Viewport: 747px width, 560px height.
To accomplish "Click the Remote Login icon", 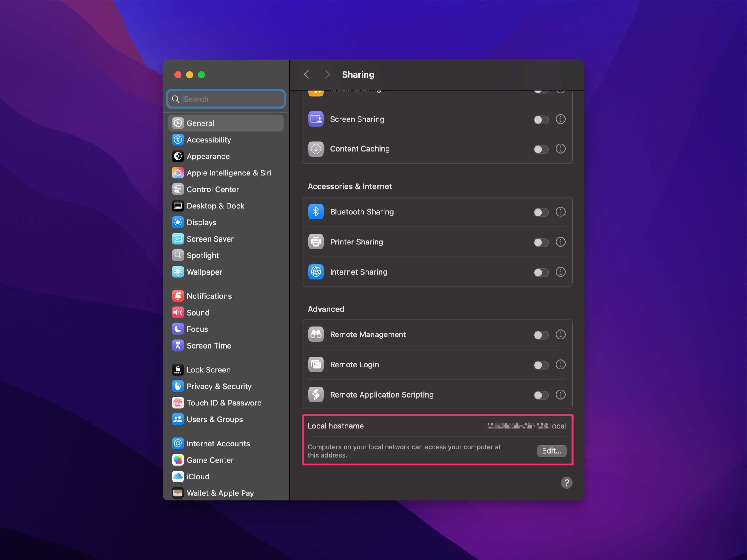I will click(x=315, y=364).
